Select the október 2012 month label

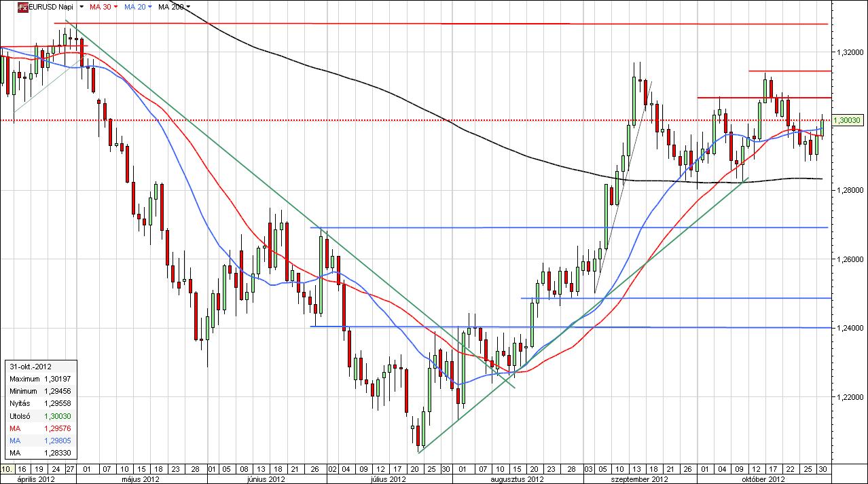[x=763, y=479]
